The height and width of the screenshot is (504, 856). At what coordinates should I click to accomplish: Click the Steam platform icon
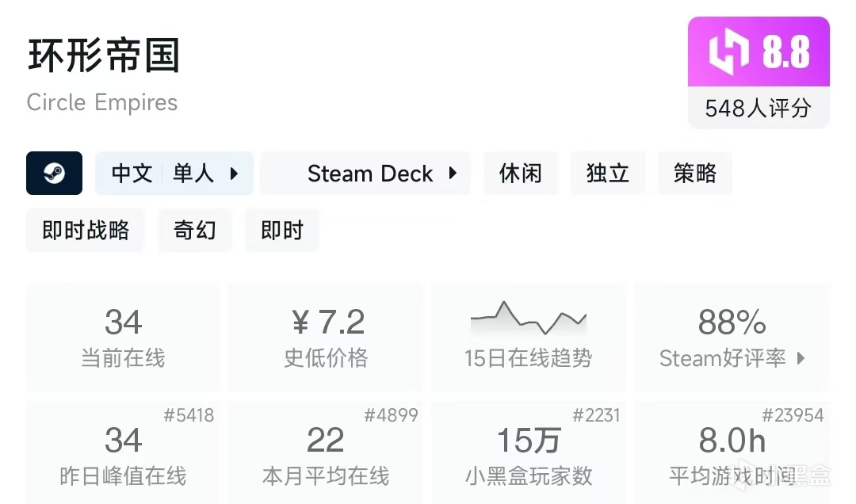pyautogui.click(x=54, y=173)
